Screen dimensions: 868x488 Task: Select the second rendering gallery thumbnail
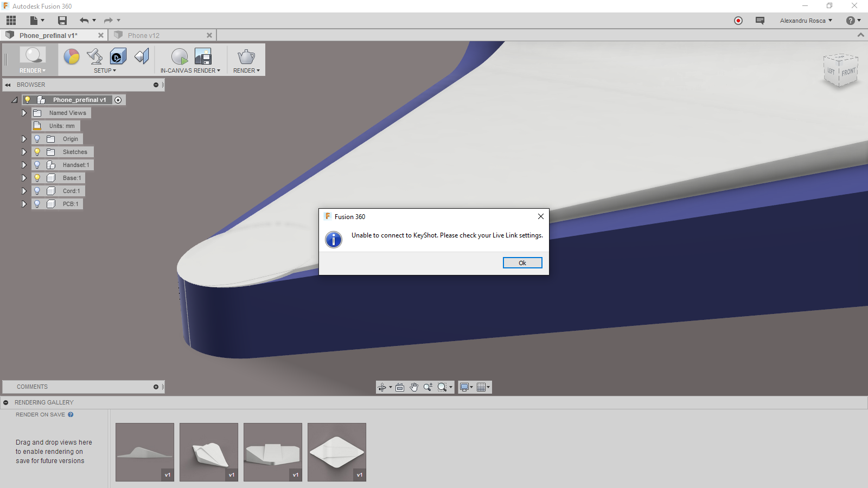pos(208,452)
